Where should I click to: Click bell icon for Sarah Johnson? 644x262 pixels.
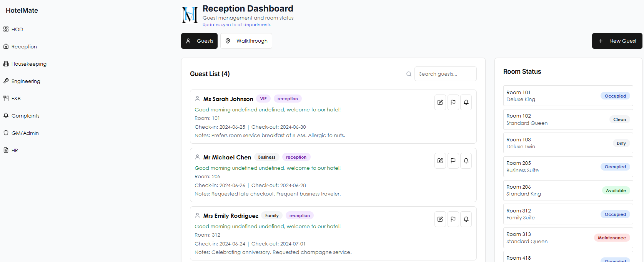(x=466, y=102)
